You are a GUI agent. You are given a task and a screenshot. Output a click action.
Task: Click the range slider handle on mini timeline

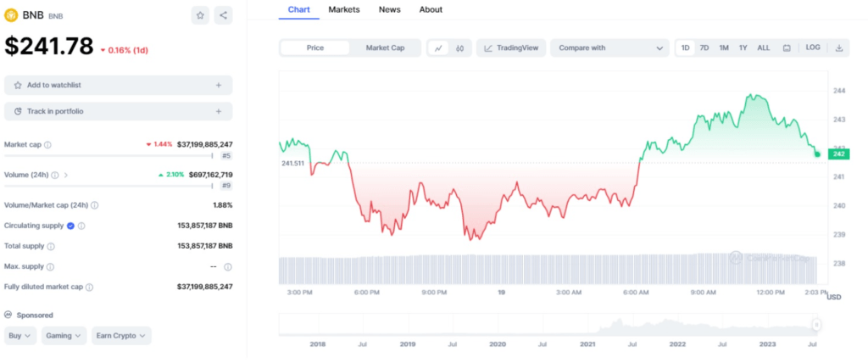(816, 324)
